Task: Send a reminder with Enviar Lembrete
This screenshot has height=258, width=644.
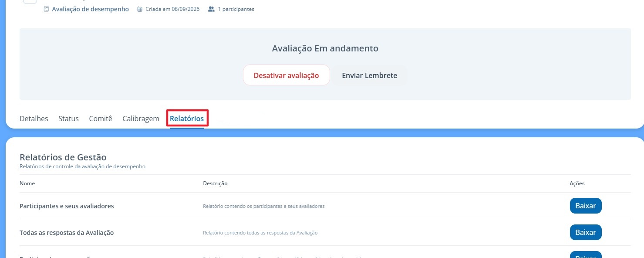Action: [370, 75]
